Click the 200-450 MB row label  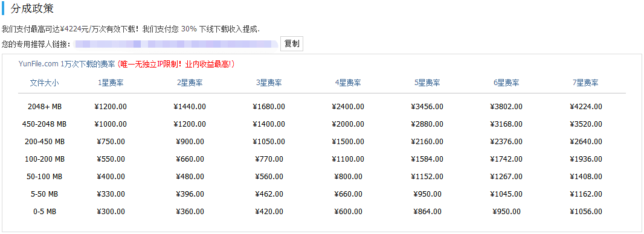pyautogui.click(x=44, y=142)
